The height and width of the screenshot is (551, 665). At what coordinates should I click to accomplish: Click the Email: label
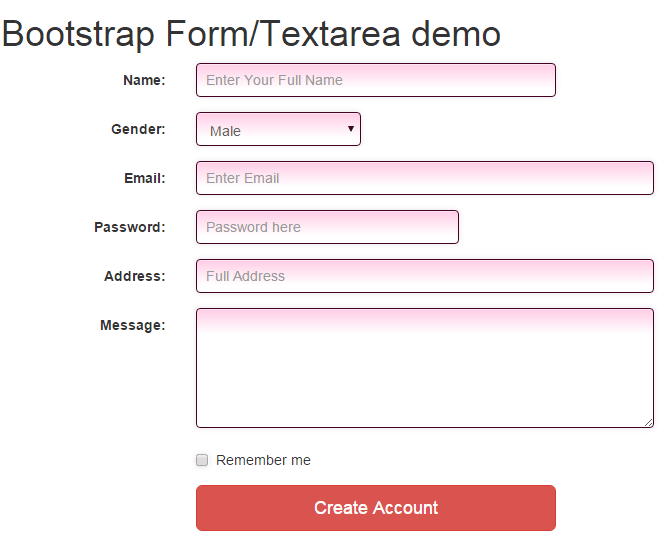coord(145,178)
